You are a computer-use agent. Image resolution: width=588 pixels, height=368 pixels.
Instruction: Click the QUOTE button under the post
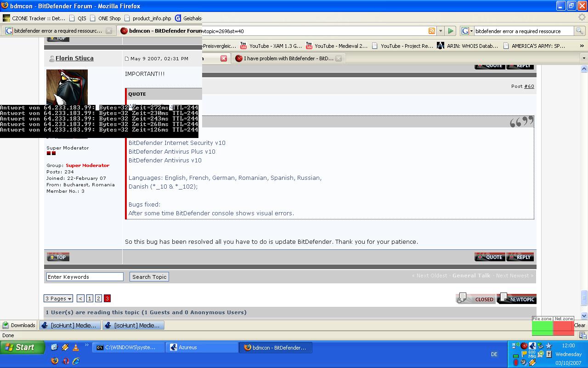[x=490, y=257]
